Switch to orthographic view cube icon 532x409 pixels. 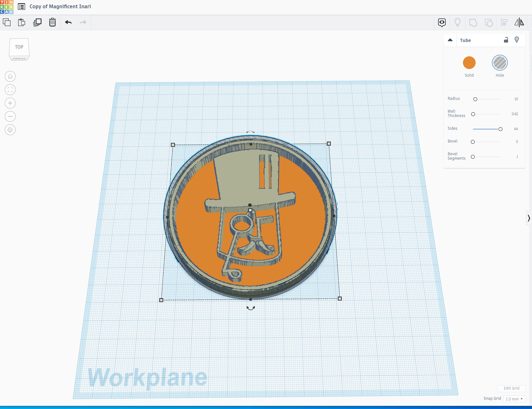[10, 130]
